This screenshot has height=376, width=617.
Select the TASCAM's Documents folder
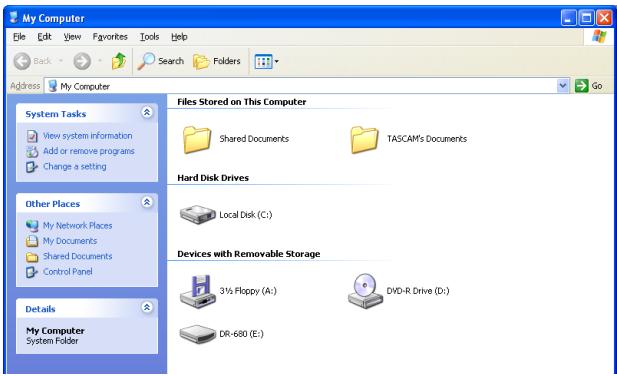tap(408, 139)
